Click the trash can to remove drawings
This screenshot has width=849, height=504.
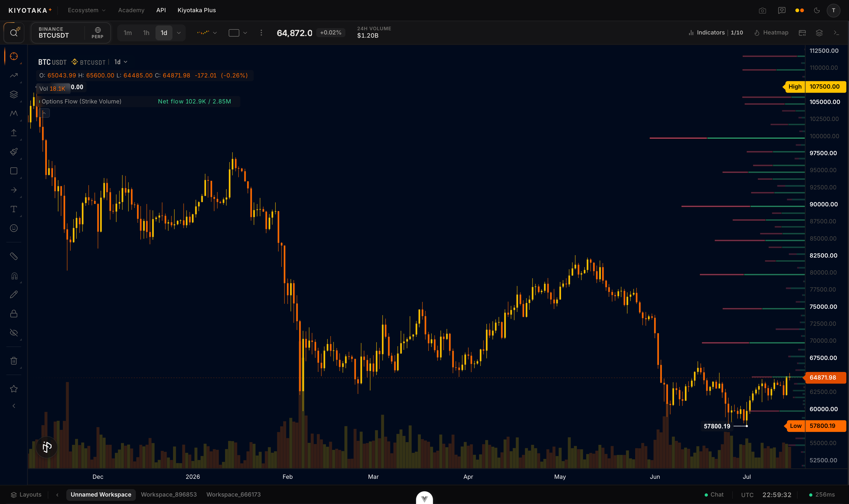tap(14, 361)
